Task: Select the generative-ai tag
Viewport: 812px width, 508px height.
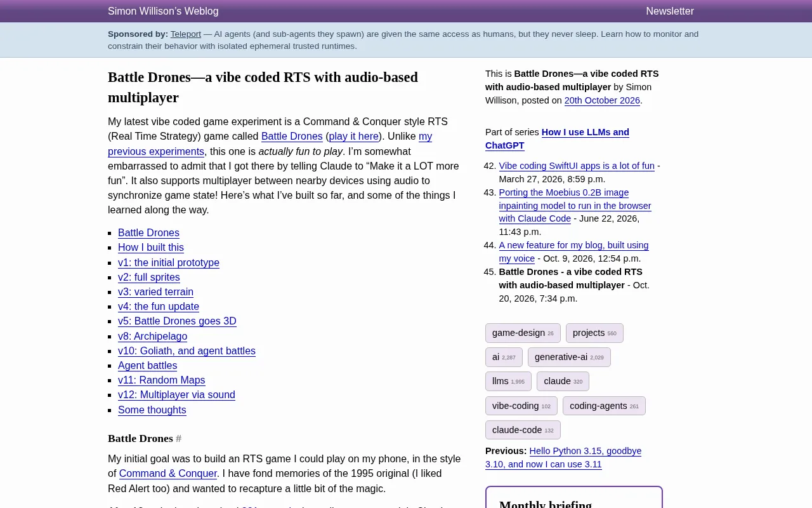Action: pyautogui.click(x=569, y=357)
